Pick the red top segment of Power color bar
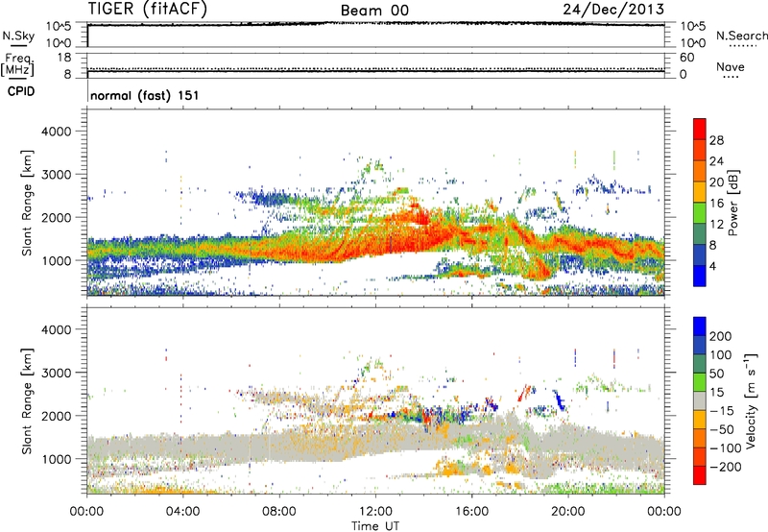The height and width of the screenshot is (532, 768). click(x=700, y=129)
